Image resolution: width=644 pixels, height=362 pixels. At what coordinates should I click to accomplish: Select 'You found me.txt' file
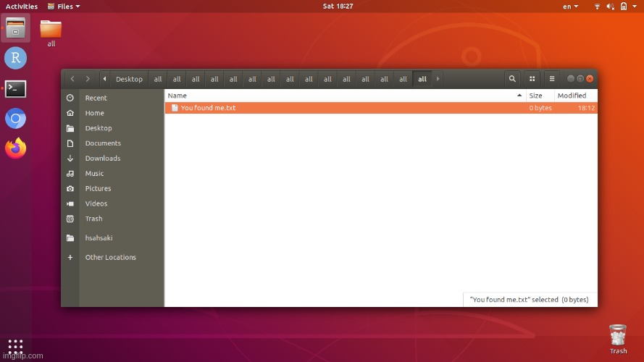pyautogui.click(x=381, y=108)
